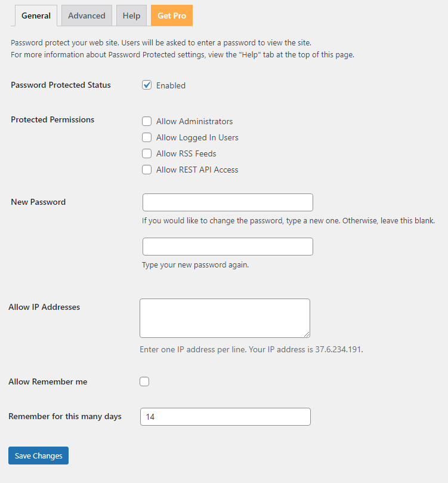Toggle Allow REST API Access checkbox

[x=147, y=170]
